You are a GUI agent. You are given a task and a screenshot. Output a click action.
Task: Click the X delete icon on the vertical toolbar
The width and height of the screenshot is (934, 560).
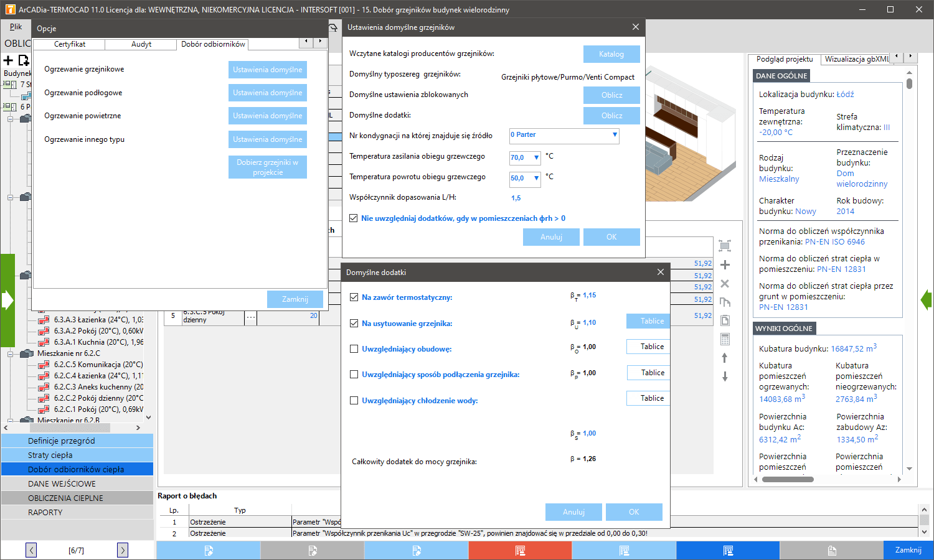725,284
